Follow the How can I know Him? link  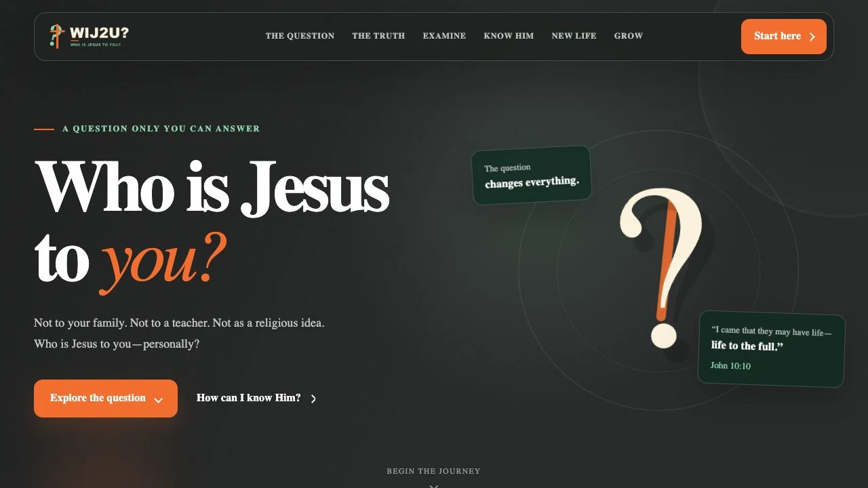point(256,399)
